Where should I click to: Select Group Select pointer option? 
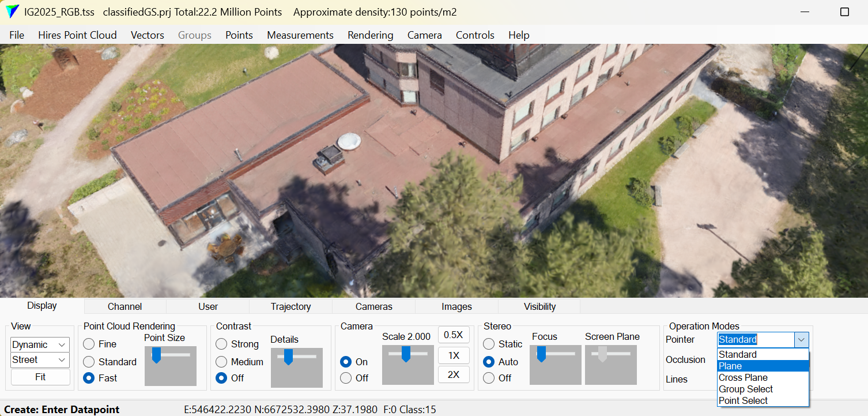click(x=745, y=389)
